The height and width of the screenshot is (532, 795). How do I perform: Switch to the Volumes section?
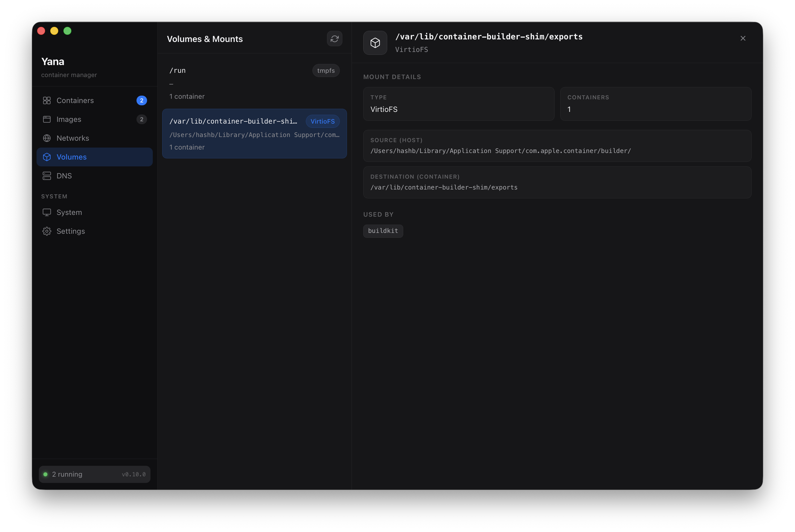(x=71, y=157)
